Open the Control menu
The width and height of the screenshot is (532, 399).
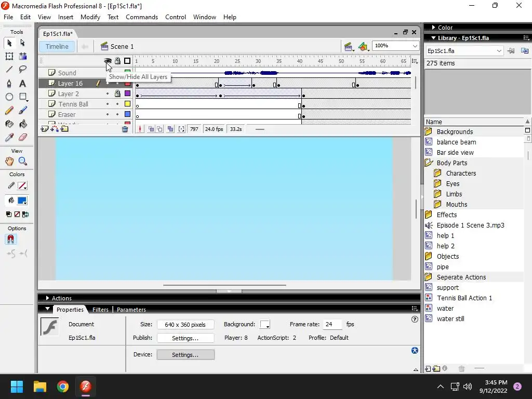tap(176, 17)
